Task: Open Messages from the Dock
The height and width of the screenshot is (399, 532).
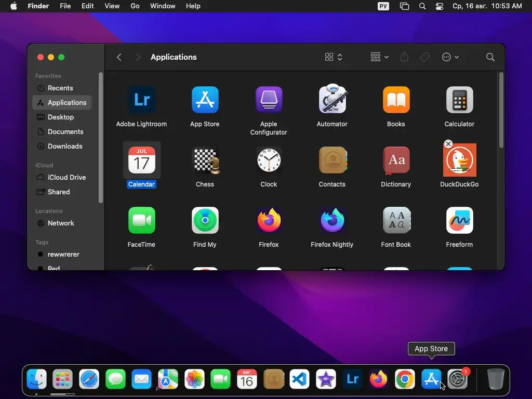Action: pyautogui.click(x=115, y=379)
